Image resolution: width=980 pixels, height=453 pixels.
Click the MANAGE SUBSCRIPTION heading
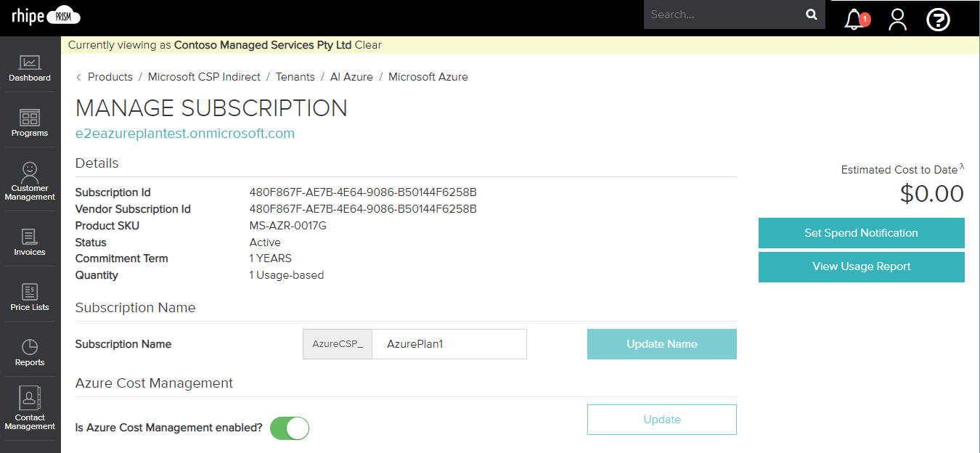pyautogui.click(x=211, y=108)
